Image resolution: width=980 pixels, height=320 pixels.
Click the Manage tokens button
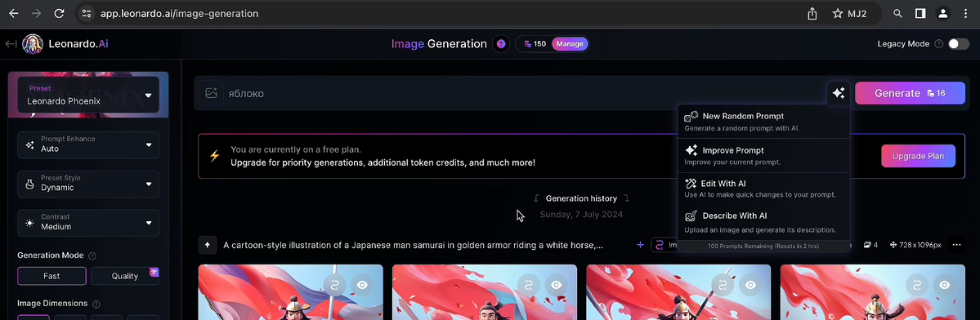click(570, 43)
